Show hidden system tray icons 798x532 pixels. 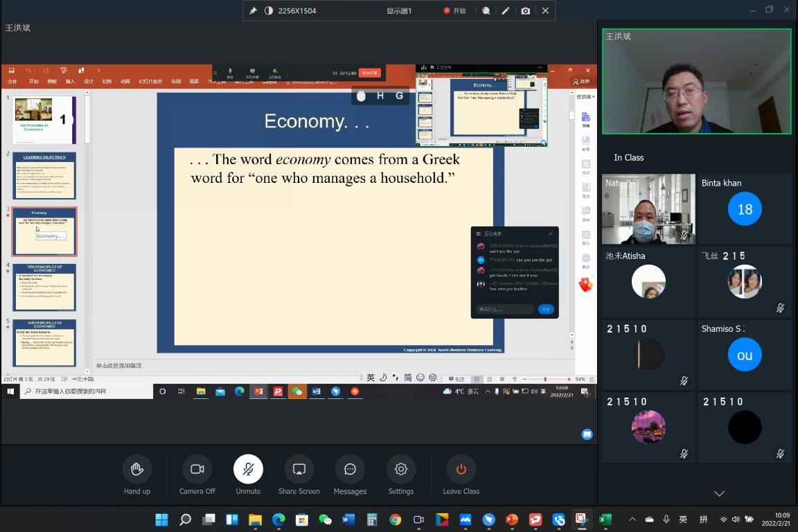(x=632, y=520)
